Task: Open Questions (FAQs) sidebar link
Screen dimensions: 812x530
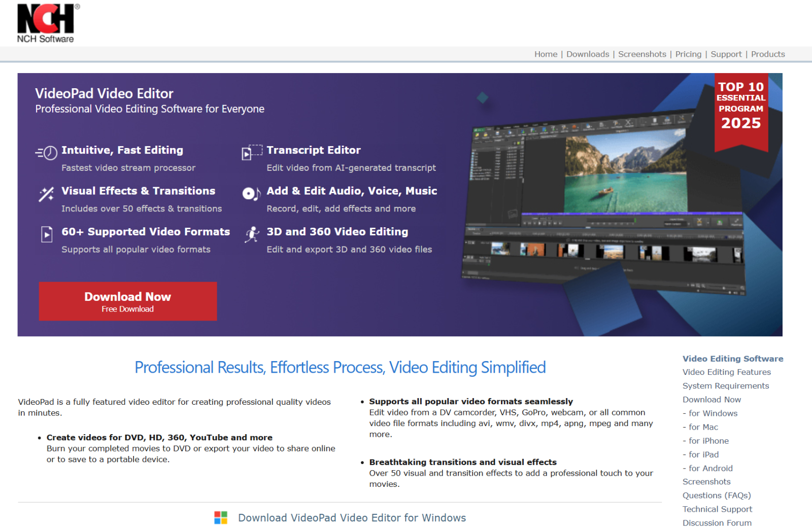Action: click(x=717, y=496)
